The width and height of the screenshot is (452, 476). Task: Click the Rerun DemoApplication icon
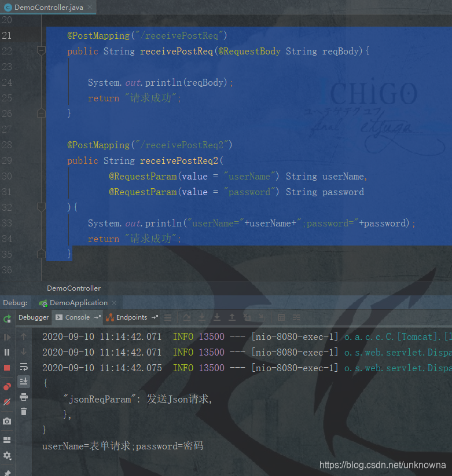[8, 318]
